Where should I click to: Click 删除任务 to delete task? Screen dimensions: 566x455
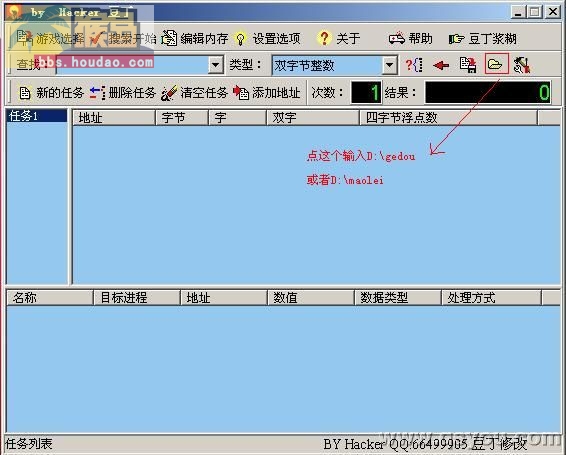click(122, 93)
